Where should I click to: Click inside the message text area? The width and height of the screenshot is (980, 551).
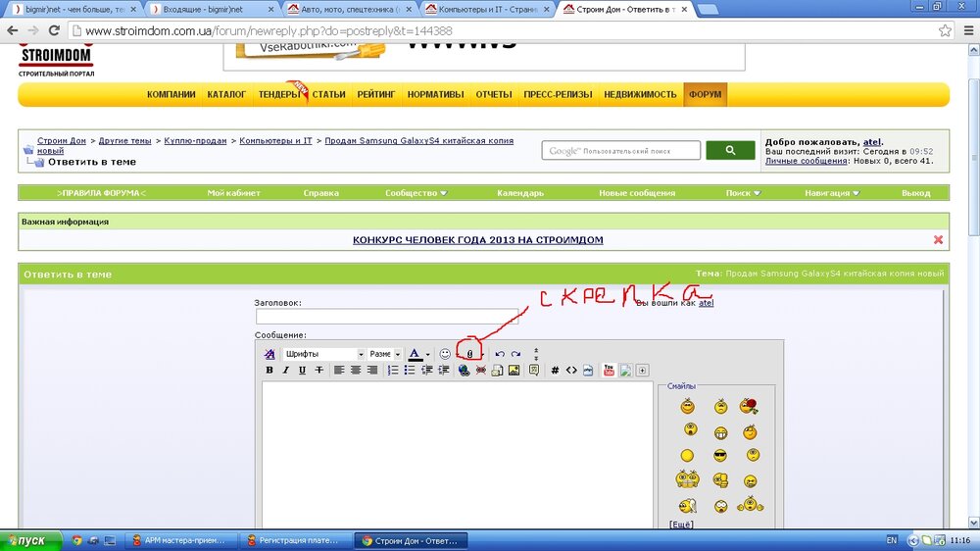pos(458,455)
